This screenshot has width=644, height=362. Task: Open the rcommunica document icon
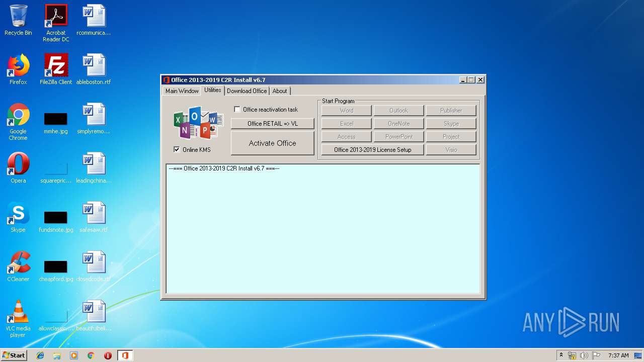point(94,20)
